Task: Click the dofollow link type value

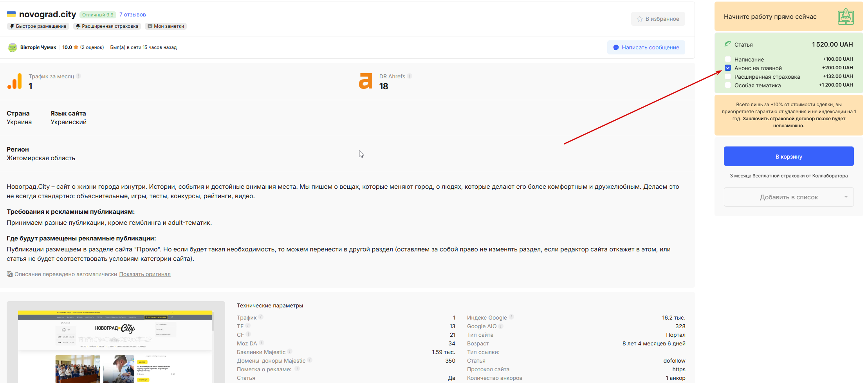Action: tap(674, 361)
